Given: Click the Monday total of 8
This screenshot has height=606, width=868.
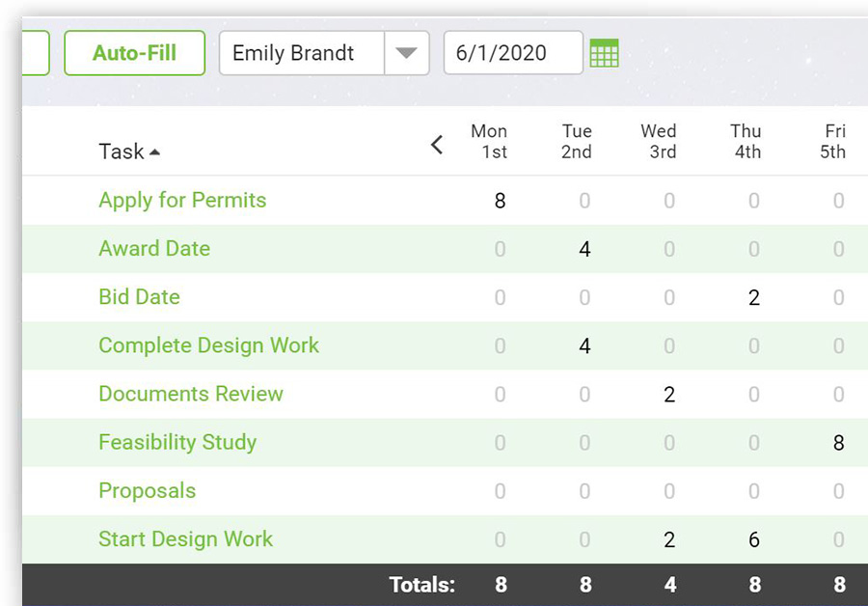Looking at the screenshot, I should [x=501, y=585].
